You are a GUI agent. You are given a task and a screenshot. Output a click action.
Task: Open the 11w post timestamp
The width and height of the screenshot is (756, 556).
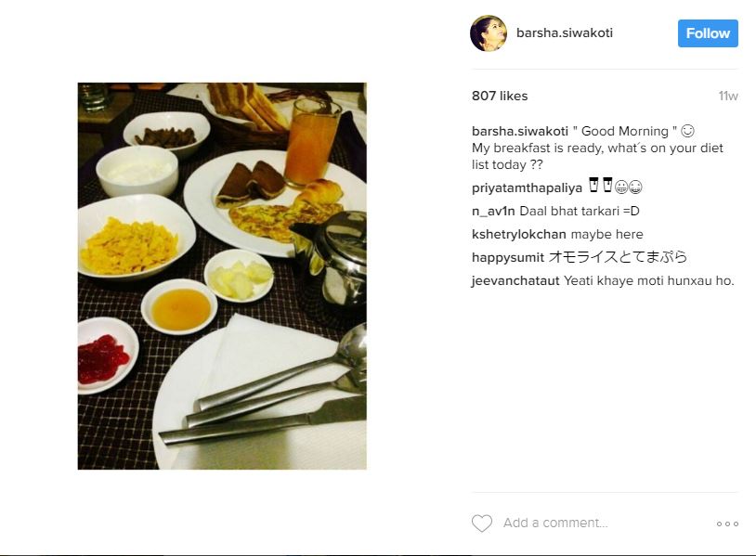[x=728, y=96]
